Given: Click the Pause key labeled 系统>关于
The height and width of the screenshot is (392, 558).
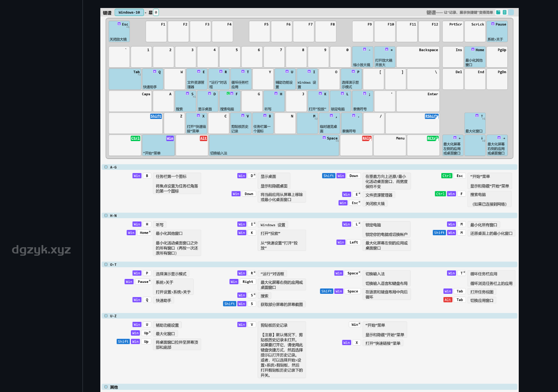Looking at the screenshot, I should (x=497, y=32).
